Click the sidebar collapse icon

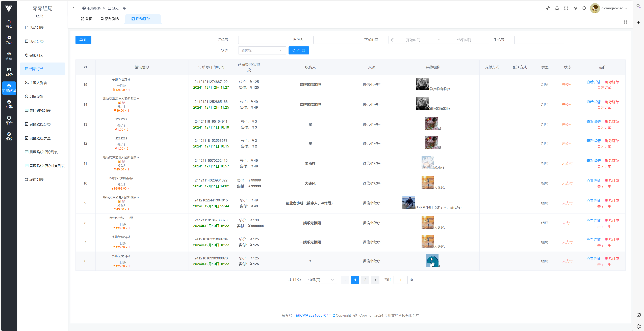75,8
